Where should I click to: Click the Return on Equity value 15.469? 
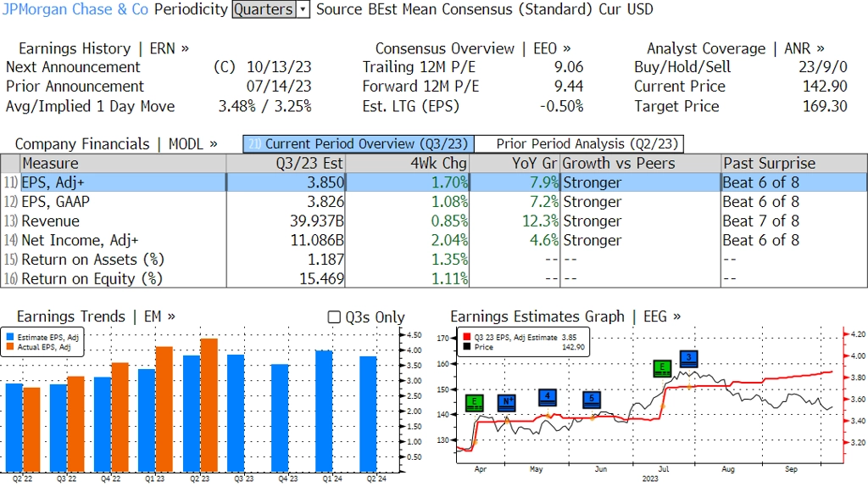click(x=321, y=278)
